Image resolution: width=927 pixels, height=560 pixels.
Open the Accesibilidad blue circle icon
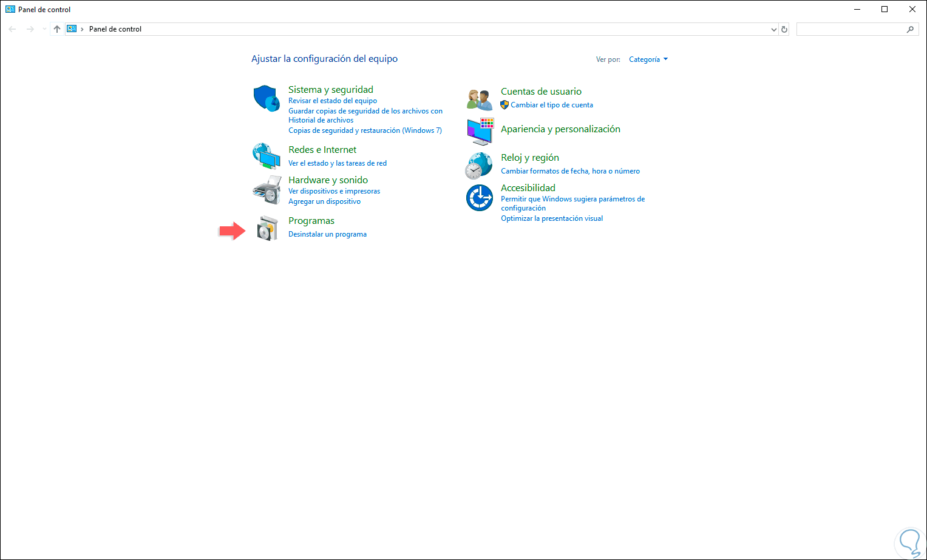[x=480, y=198]
